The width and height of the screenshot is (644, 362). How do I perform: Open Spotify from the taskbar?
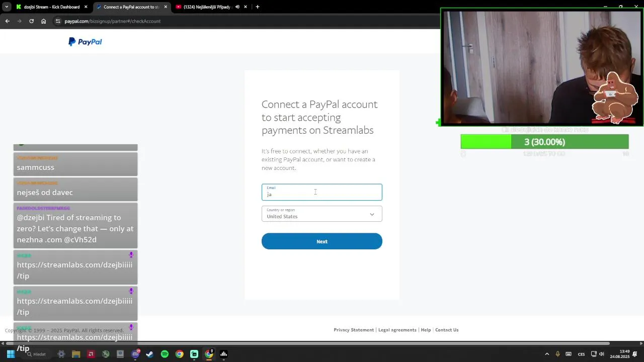165,354
